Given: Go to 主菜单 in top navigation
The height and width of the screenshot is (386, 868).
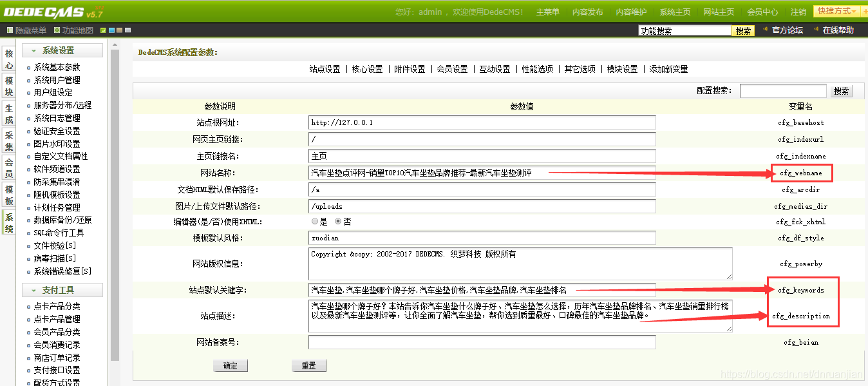Looking at the screenshot, I should coord(548,12).
